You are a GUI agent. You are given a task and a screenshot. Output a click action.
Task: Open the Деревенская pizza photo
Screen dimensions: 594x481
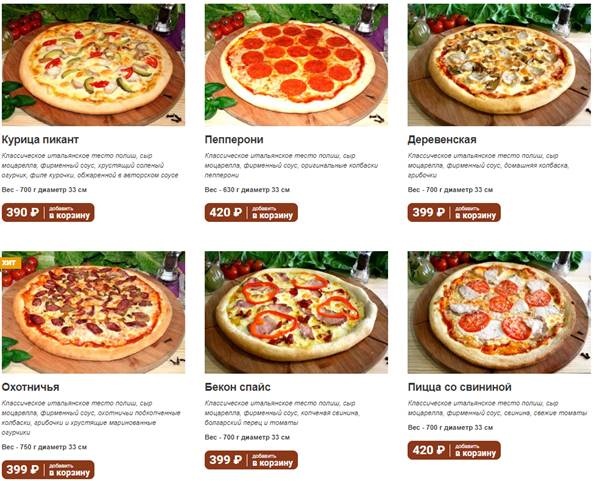(499, 64)
